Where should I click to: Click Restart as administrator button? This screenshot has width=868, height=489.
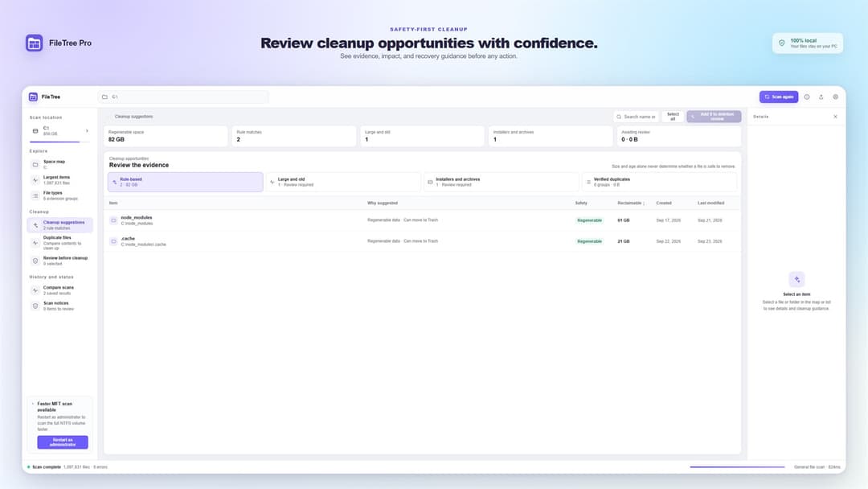(x=63, y=442)
